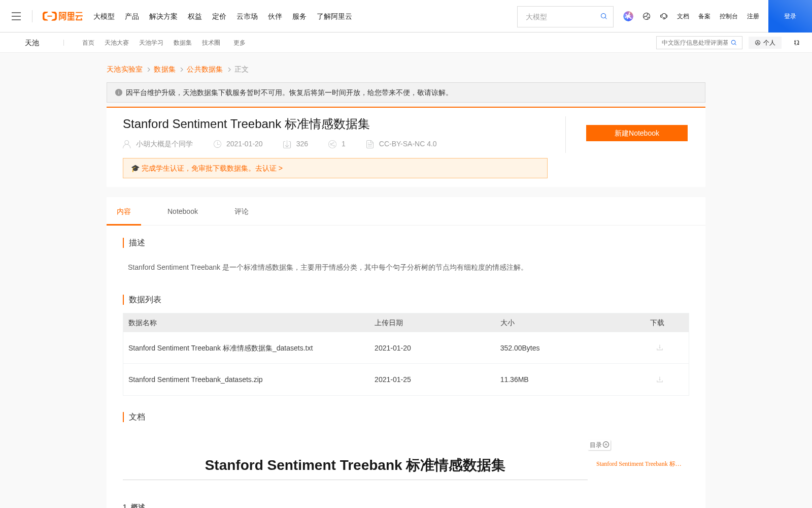
Task: Click the download count icon beside 326
Action: click(x=287, y=144)
